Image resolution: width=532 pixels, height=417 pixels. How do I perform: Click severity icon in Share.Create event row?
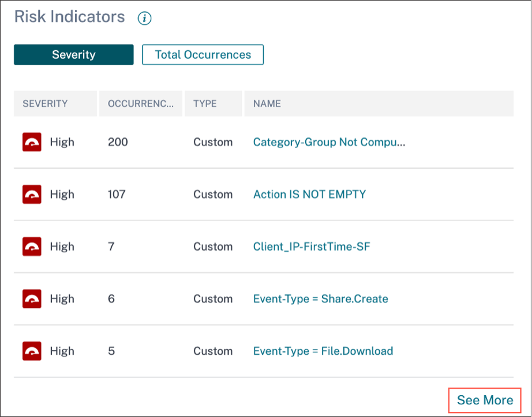(32, 299)
